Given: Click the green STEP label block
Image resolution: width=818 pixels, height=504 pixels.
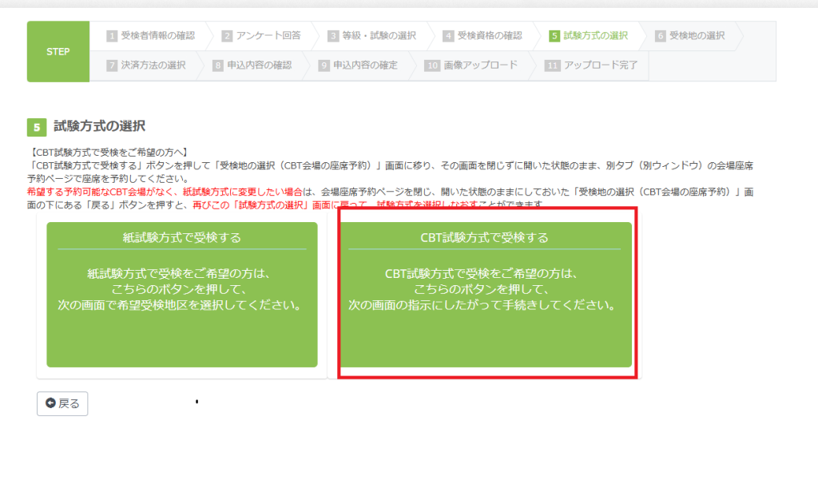Looking at the screenshot, I should click(x=58, y=52).
